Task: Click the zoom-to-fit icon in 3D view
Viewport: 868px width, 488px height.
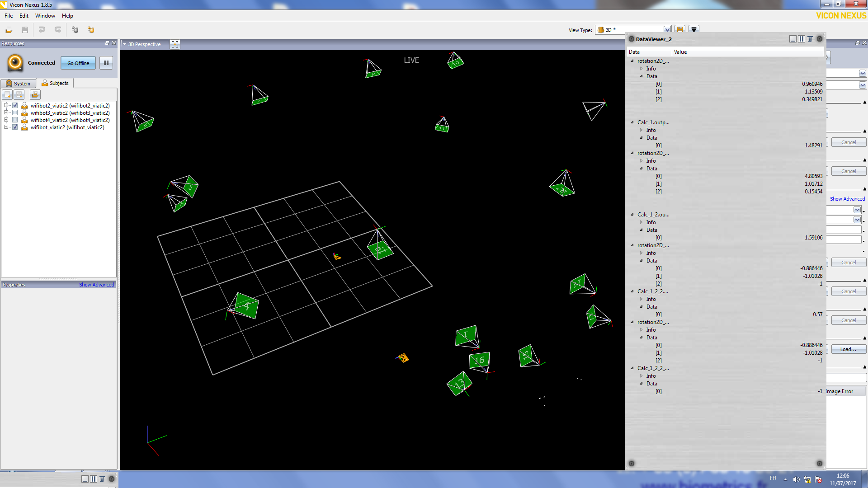Action: 175,44
